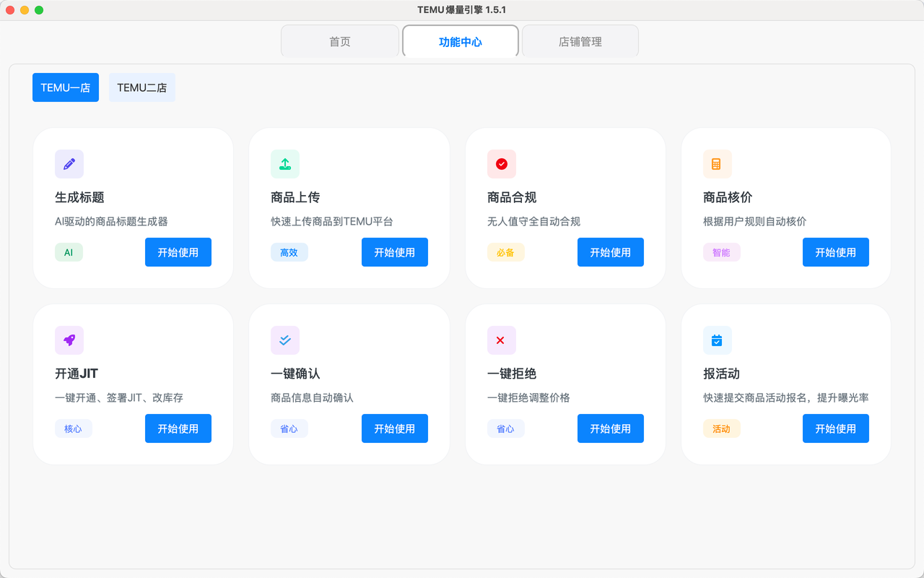Click the 商品合规 red checkmark icon

(x=502, y=164)
